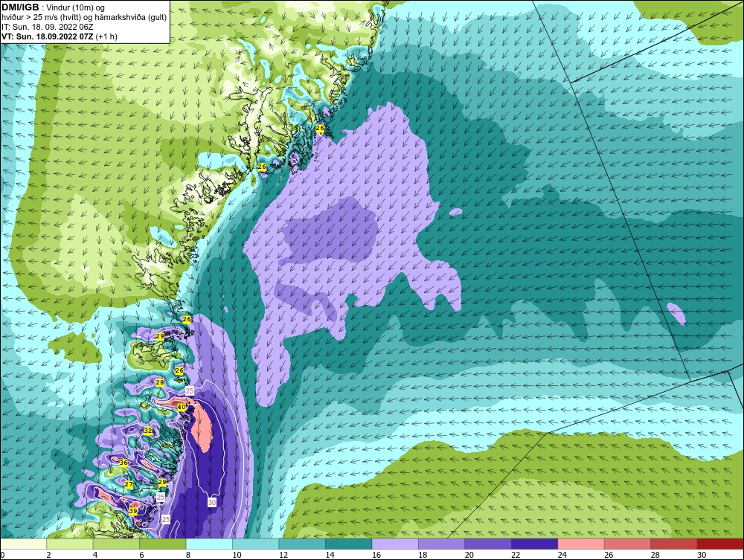Click the legend tick label 6
This screenshot has height=560, width=744.
142,555
